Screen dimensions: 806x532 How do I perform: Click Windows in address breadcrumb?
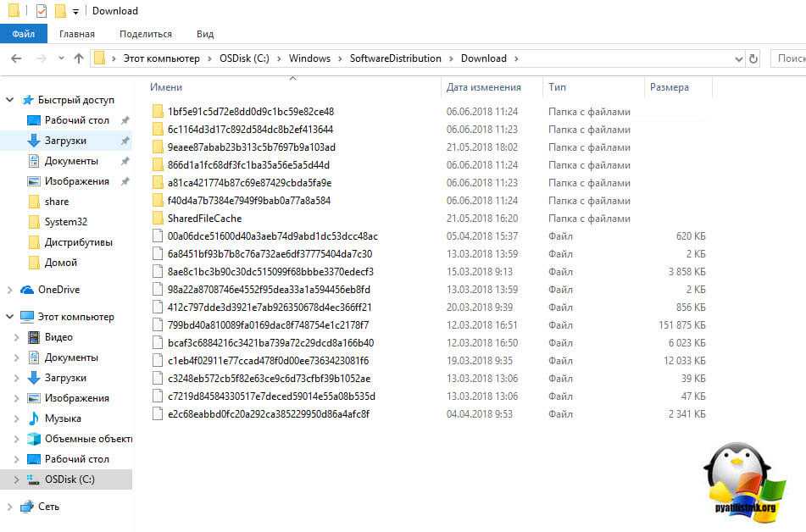click(309, 58)
